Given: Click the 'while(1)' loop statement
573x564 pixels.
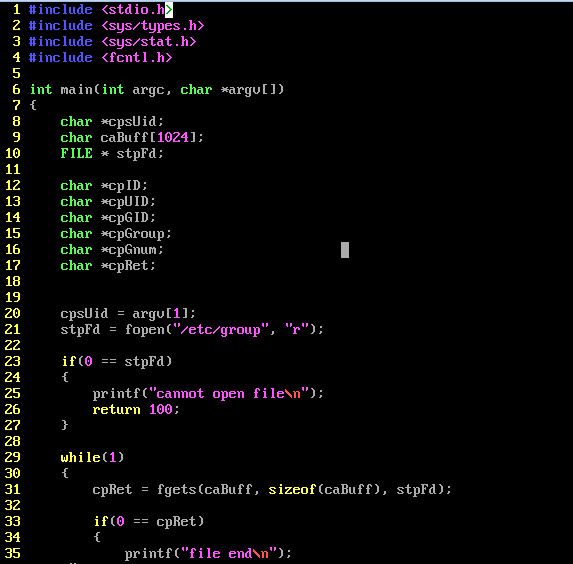Looking at the screenshot, I should [92, 458].
